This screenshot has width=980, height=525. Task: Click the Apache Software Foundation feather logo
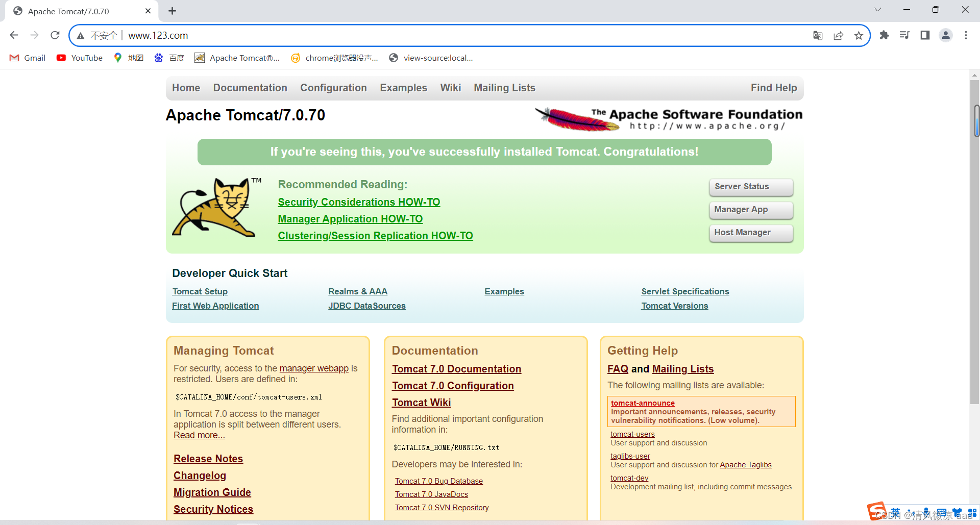669,119
